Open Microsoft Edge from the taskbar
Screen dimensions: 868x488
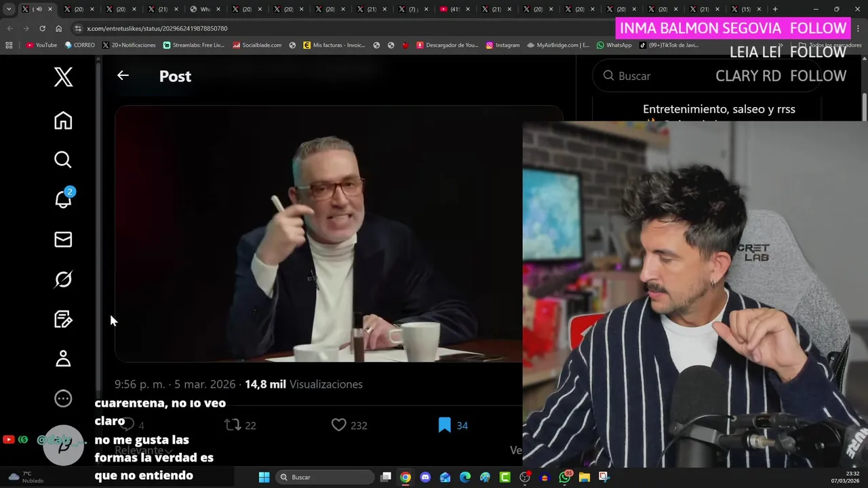(465, 477)
